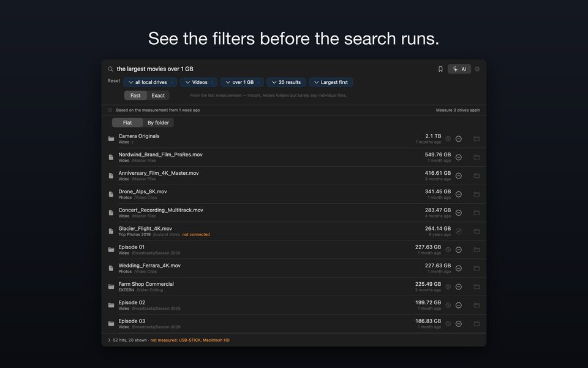Click the Reset filters link

coord(114,81)
